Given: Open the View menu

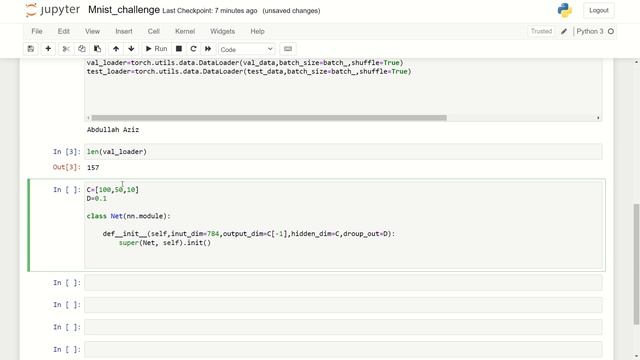Looking at the screenshot, I should pyautogui.click(x=92, y=31).
